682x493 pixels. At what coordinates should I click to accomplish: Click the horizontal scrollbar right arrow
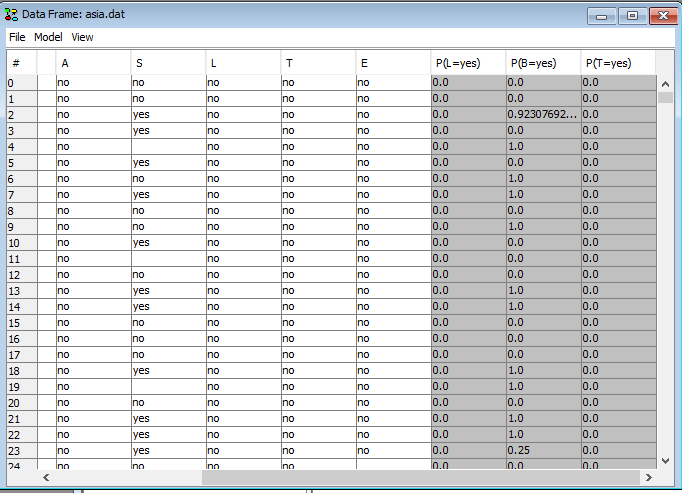pyautogui.click(x=649, y=477)
